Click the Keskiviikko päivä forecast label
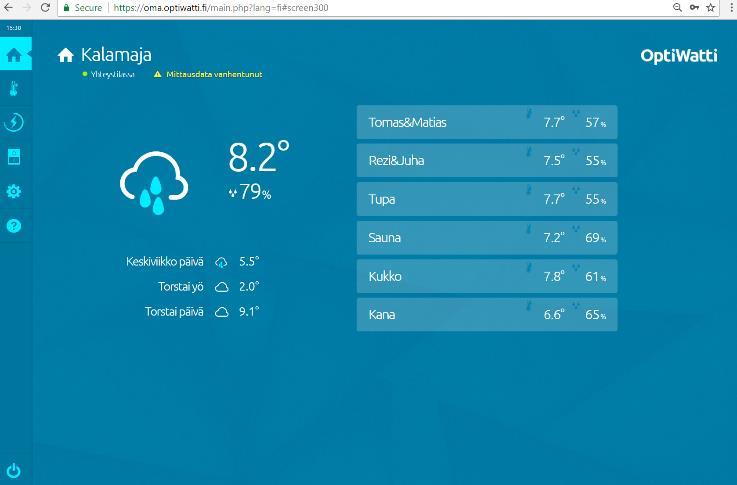Screen dimensions: 737x485 click(165, 262)
